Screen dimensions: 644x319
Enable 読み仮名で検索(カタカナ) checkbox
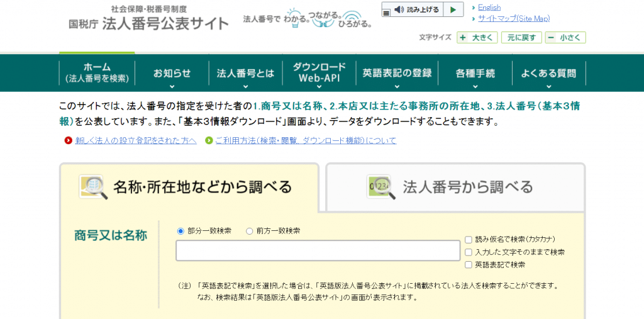point(469,239)
